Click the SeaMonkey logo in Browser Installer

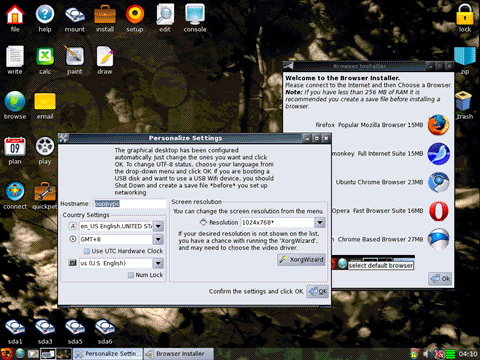(x=438, y=154)
